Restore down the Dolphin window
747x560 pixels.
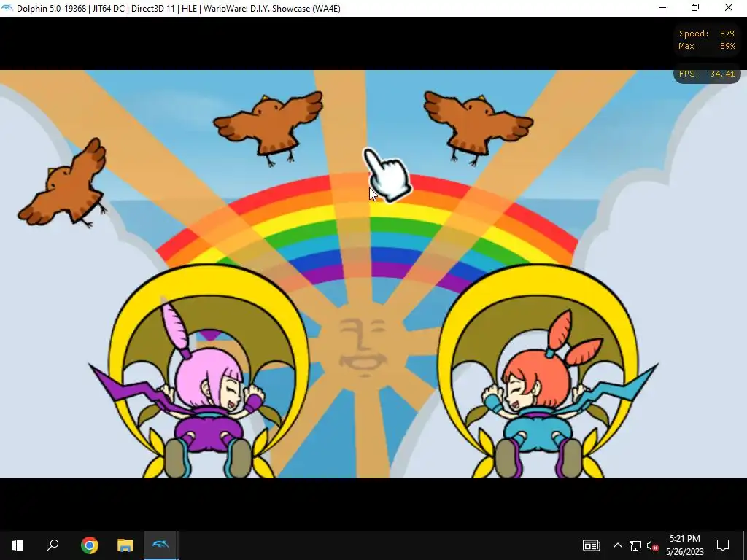(x=695, y=8)
